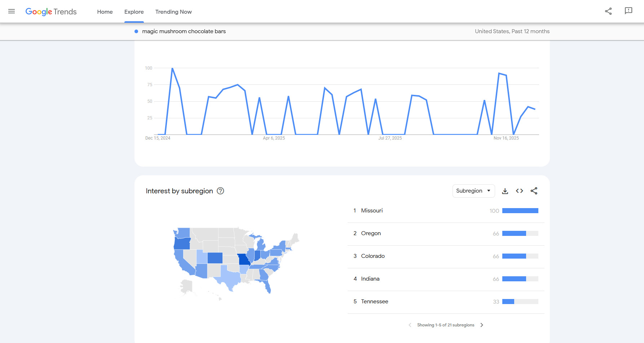The image size is (644, 343).
Task: Open the Interest by subregion help tooltip
Action: pos(221,191)
